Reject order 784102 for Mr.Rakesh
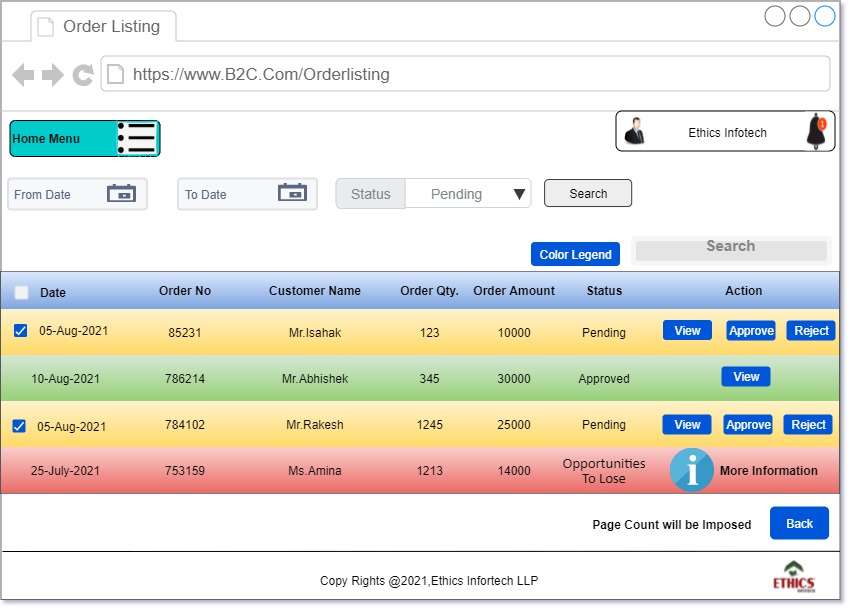 (x=808, y=425)
